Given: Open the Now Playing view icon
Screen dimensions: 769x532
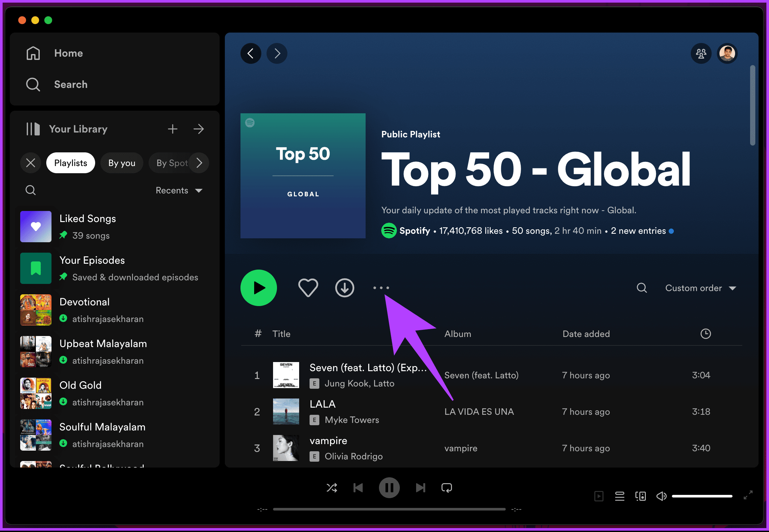Looking at the screenshot, I should click(599, 496).
